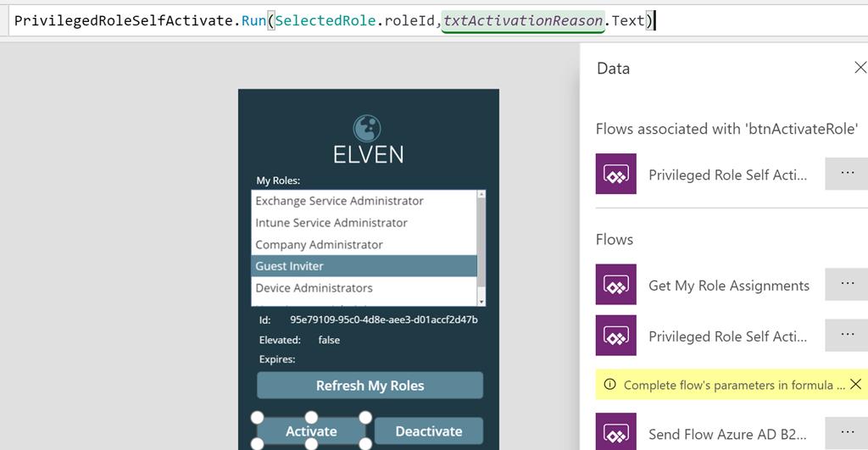The width and height of the screenshot is (868, 450).
Task: Open more options for Send Flow Azure AD B2
Action: tap(847, 433)
